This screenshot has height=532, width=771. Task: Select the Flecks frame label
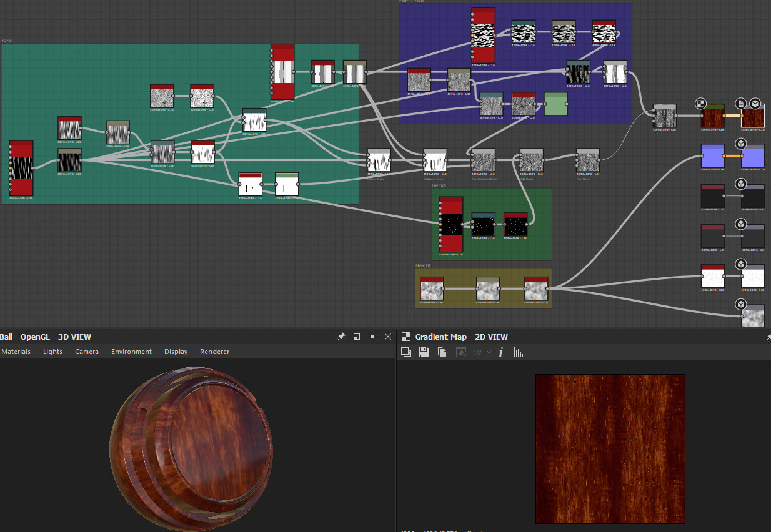439,185
